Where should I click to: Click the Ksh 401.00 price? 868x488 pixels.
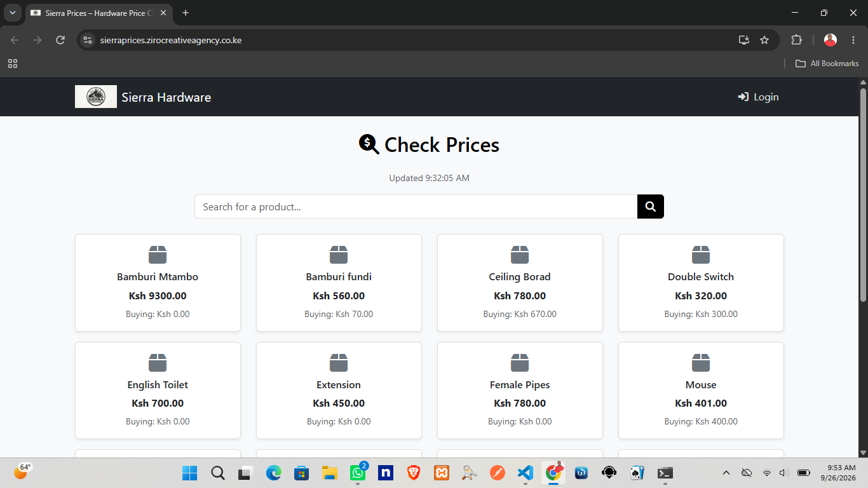click(701, 403)
